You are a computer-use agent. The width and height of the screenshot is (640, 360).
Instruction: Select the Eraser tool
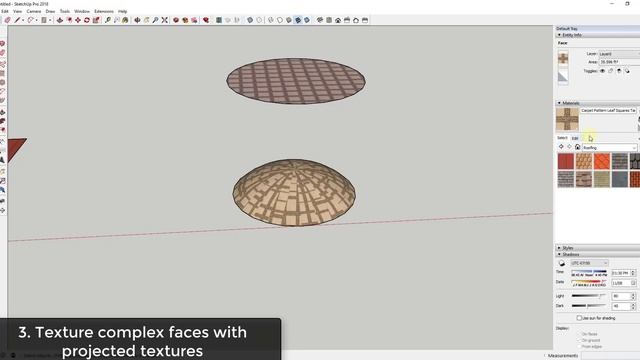(7, 20)
